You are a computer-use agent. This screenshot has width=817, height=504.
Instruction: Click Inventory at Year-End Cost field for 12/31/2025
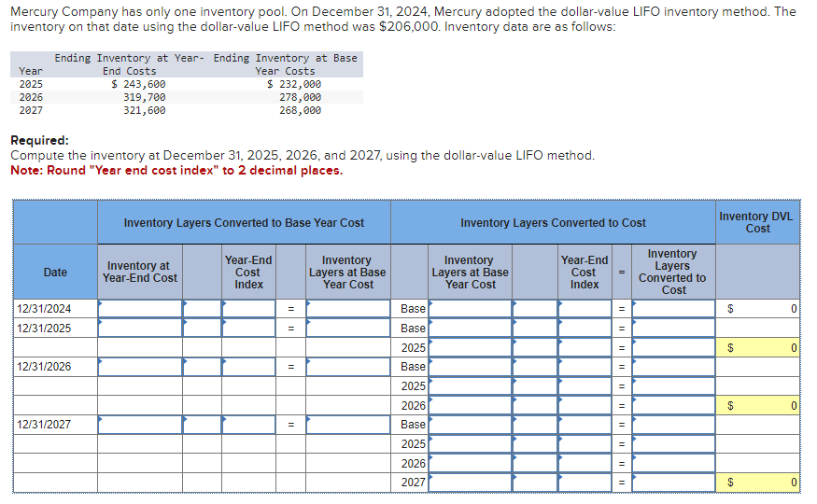click(x=140, y=328)
